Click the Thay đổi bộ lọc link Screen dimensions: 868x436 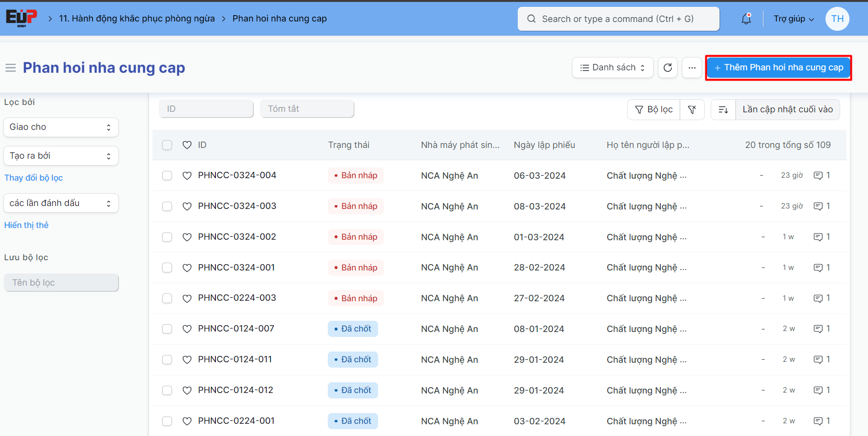[x=34, y=178]
